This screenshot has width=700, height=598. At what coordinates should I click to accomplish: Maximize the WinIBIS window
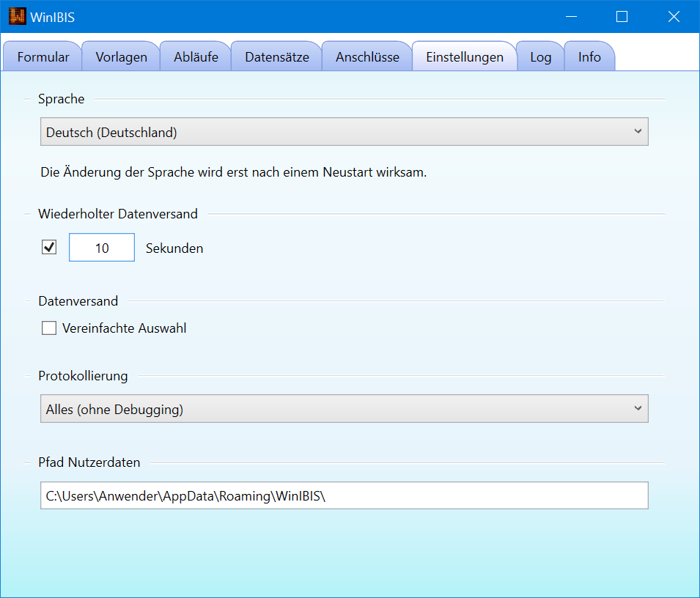coord(622,17)
